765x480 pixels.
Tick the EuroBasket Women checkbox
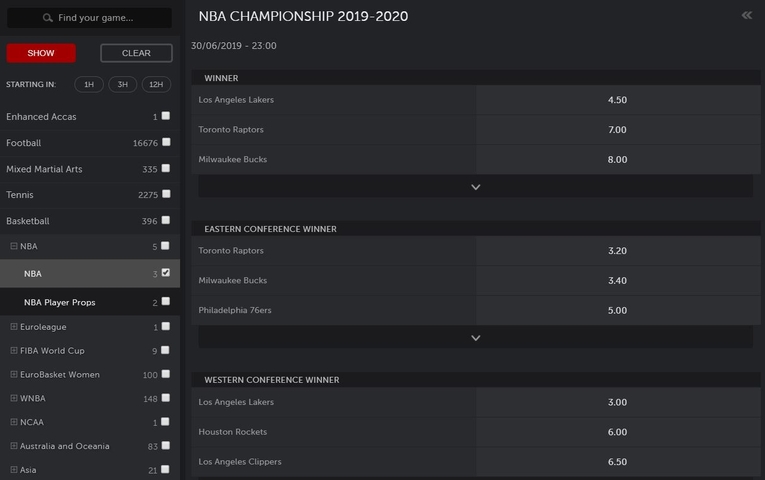166,374
